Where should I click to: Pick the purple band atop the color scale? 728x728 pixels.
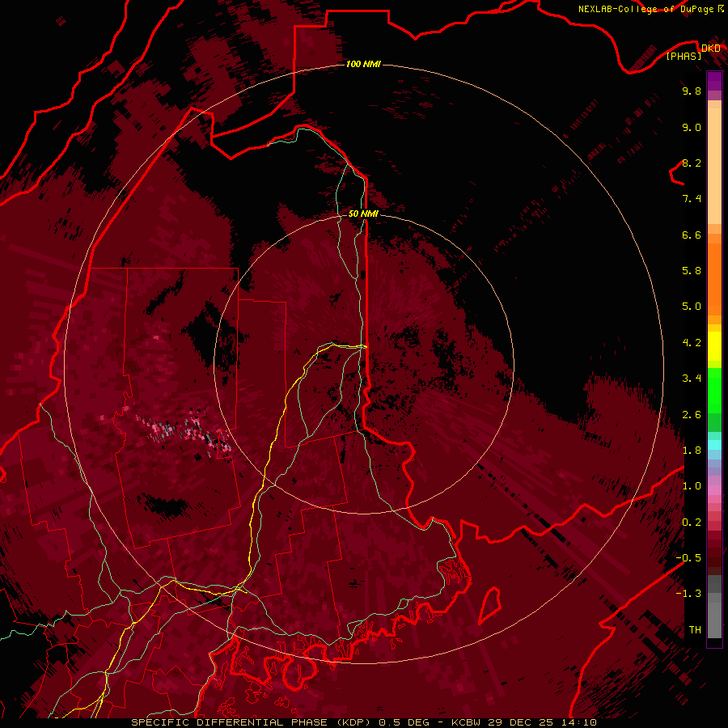[x=714, y=82]
